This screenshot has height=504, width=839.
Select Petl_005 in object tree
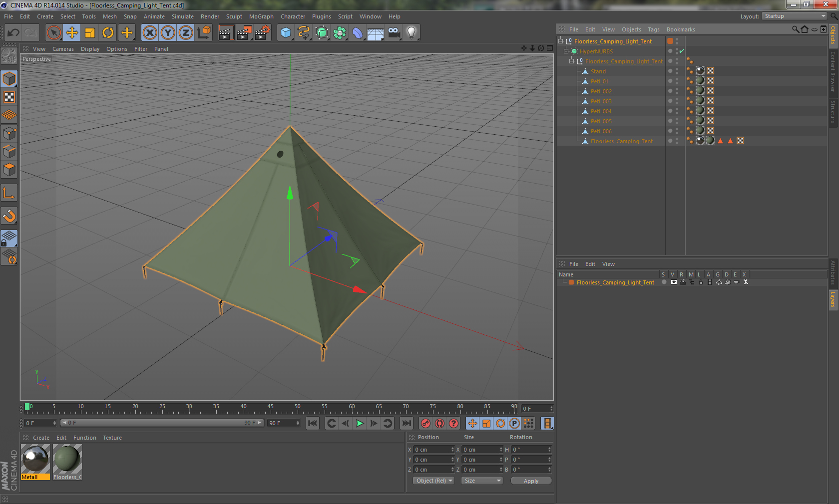[x=601, y=121]
